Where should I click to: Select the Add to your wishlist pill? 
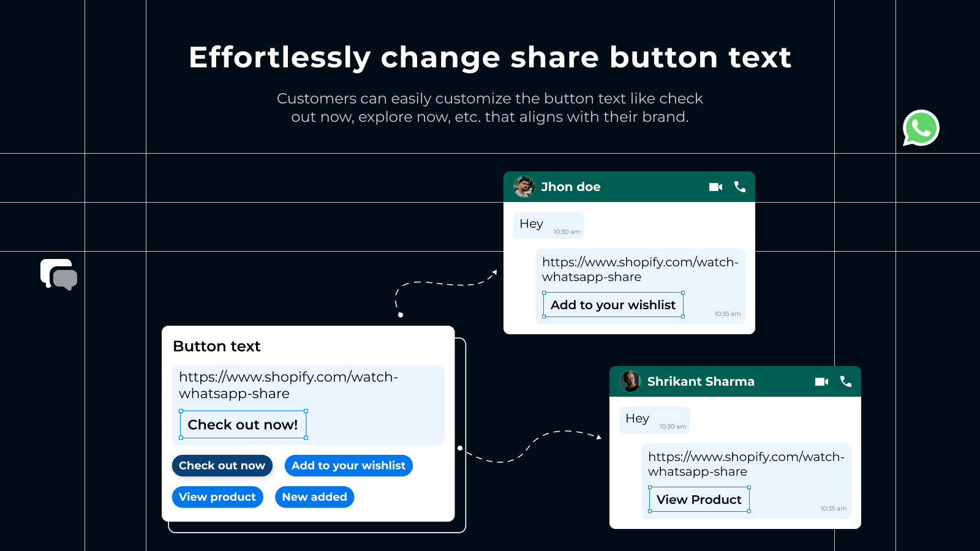pos(349,465)
